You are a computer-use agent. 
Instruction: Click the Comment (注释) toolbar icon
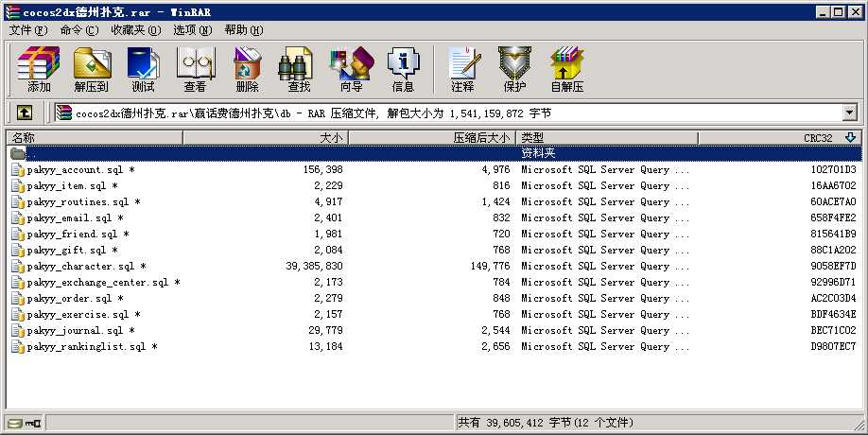[x=462, y=70]
